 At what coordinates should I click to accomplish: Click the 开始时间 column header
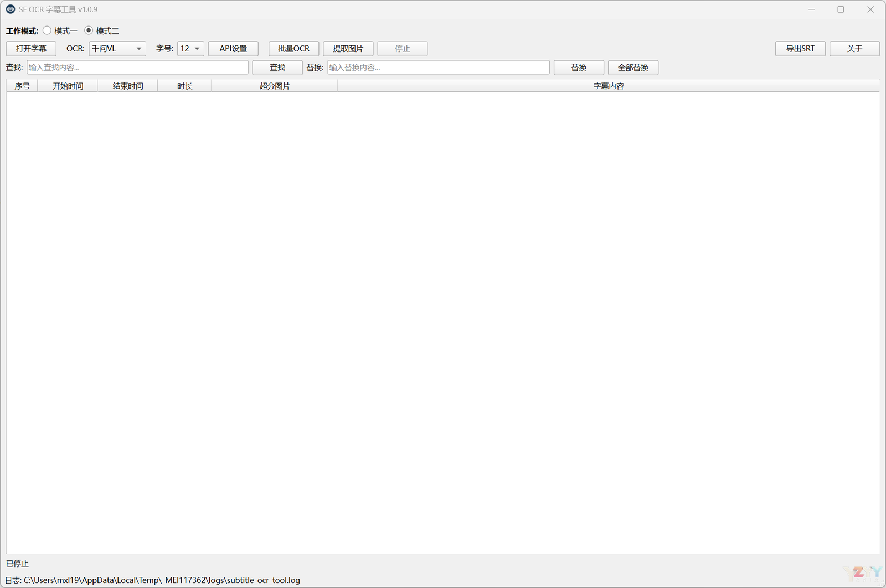click(68, 86)
